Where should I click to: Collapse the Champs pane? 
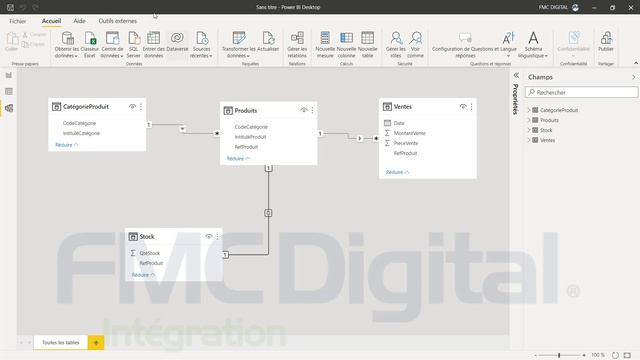pos(633,77)
